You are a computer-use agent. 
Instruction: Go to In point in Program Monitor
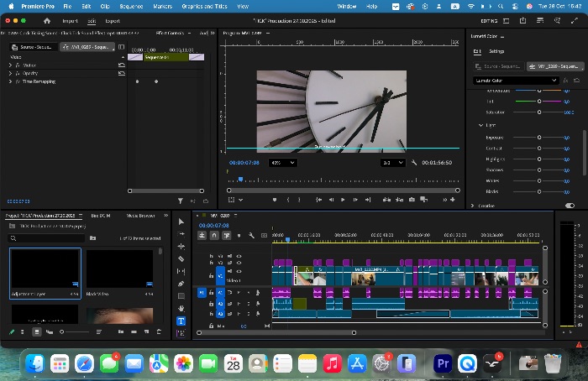point(318,200)
